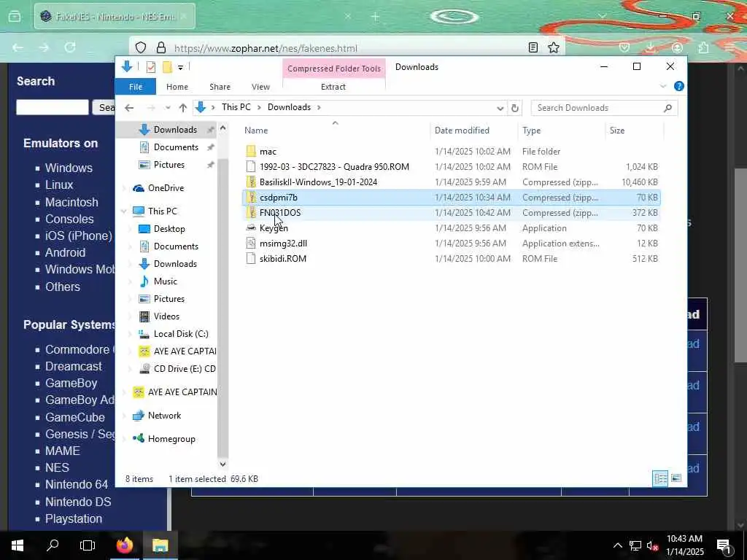The width and height of the screenshot is (747, 560).
Task: Collapse the This PC tree node
Action: coord(124,211)
